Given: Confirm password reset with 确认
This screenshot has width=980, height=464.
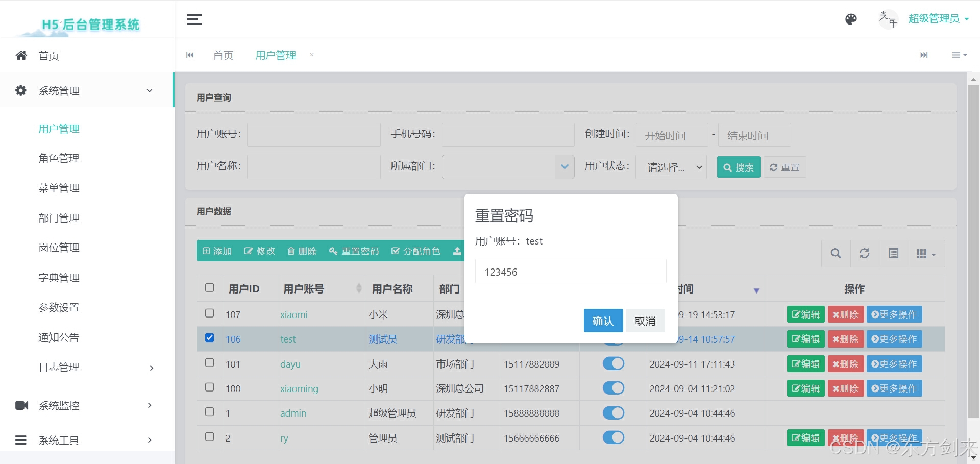Looking at the screenshot, I should (603, 321).
